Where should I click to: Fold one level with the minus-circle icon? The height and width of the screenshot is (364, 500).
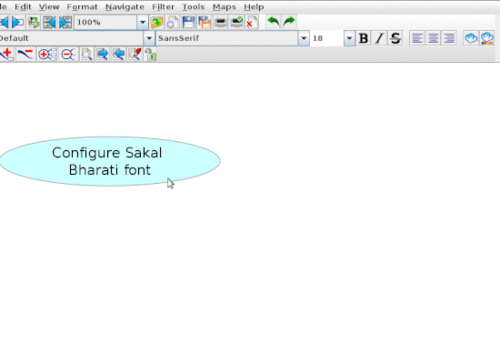click(x=68, y=54)
